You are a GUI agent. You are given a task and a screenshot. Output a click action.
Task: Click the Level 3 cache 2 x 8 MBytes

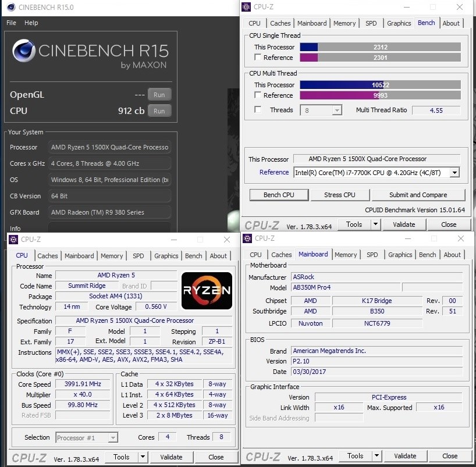pos(174,415)
